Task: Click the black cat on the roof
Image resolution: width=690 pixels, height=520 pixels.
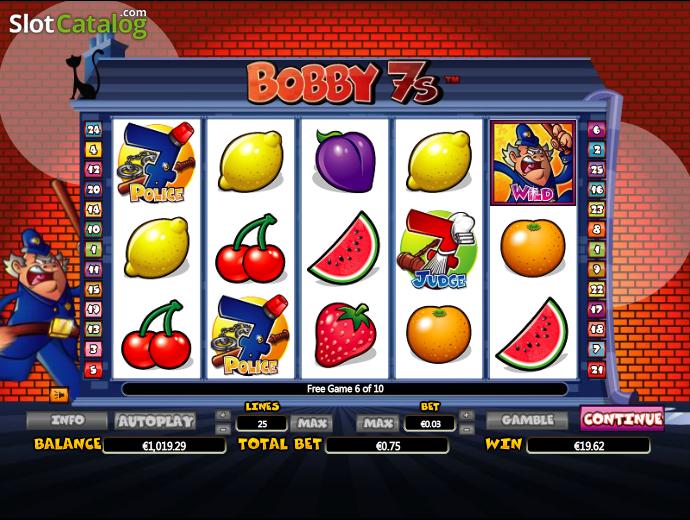Action: coord(84,75)
